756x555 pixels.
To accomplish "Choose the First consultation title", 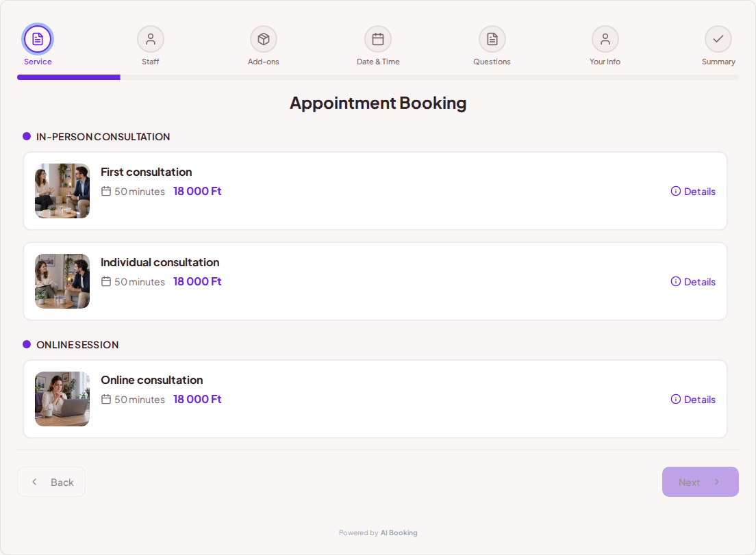I will click(146, 172).
